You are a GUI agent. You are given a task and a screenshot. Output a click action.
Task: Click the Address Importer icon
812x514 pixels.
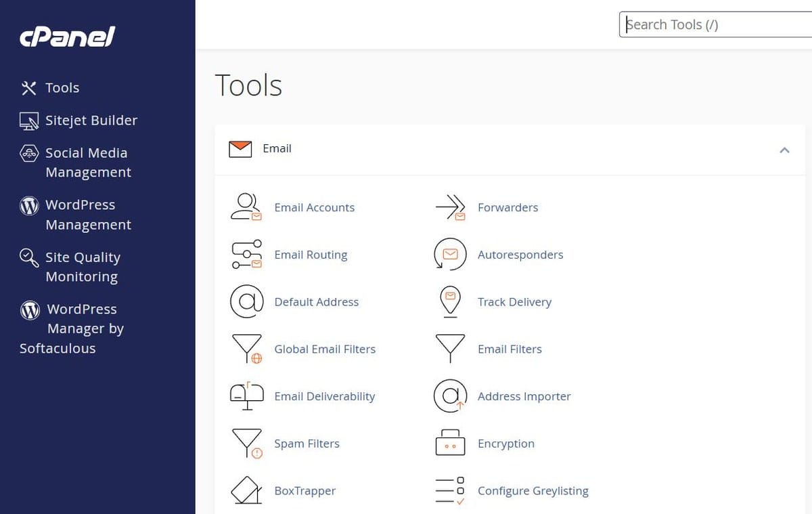[x=450, y=396]
